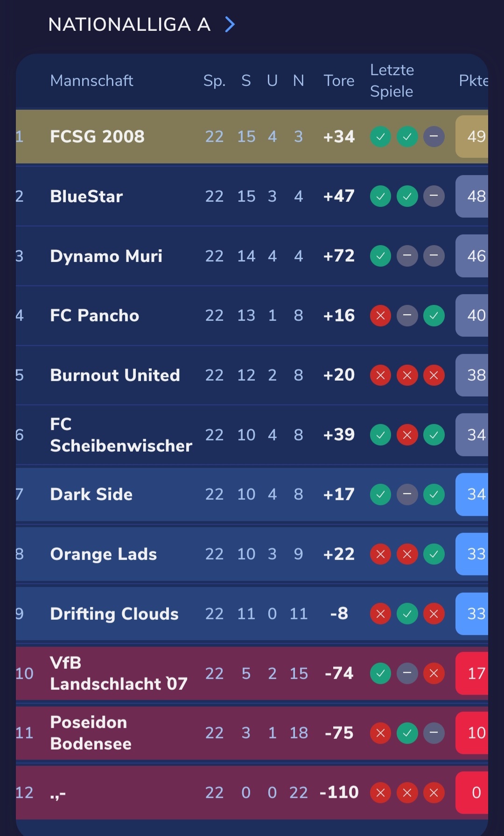Viewport: 504px width, 836px height.
Task: Click the middle red loss icon for Burnout United
Action: coord(407,375)
